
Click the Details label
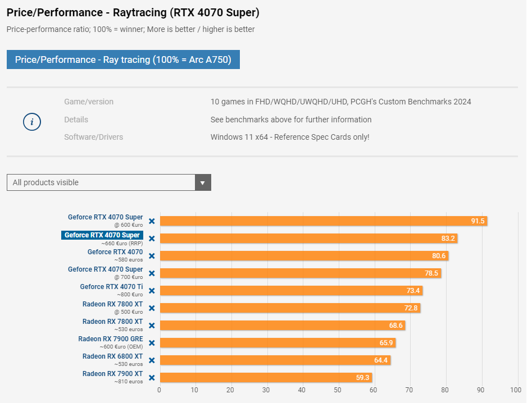[76, 120]
